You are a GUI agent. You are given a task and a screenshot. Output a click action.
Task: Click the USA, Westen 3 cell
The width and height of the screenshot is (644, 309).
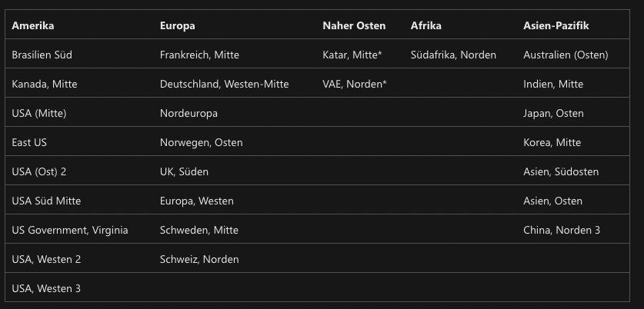(x=46, y=288)
